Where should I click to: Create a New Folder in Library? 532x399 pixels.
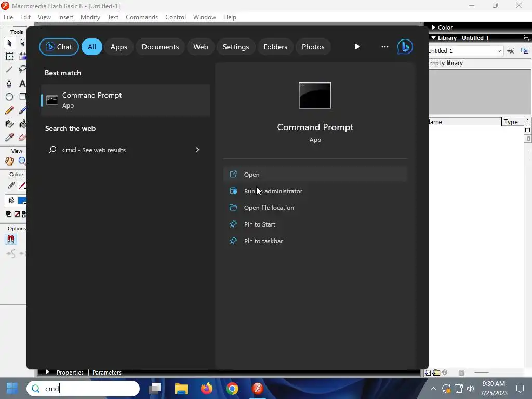tap(436, 373)
